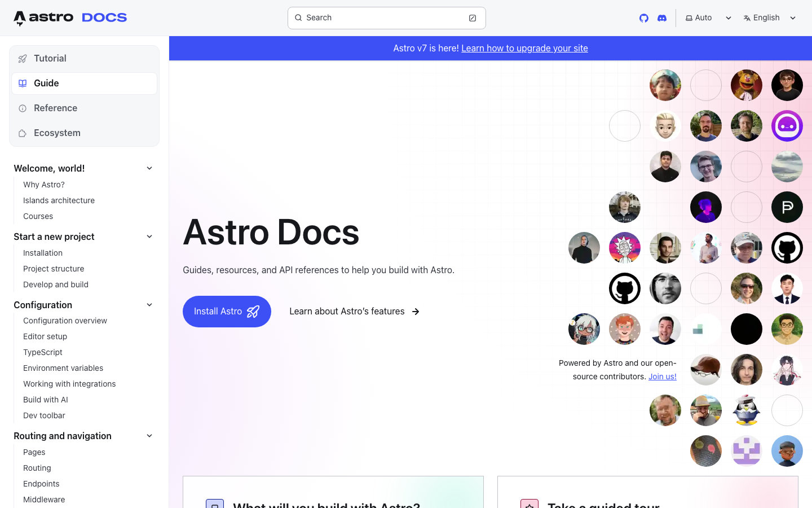Collapse the Start a new project section
The width and height of the screenshot is (812, 508).
83,237
